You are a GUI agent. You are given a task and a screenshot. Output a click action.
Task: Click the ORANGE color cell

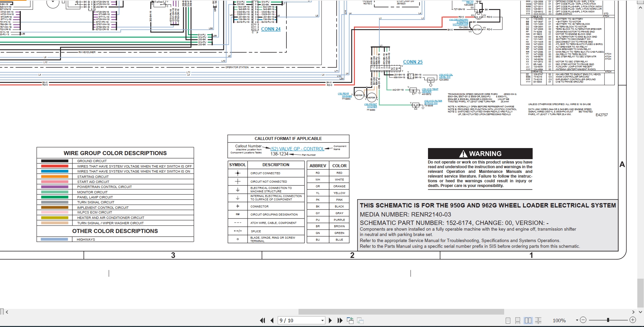[339, 186]
